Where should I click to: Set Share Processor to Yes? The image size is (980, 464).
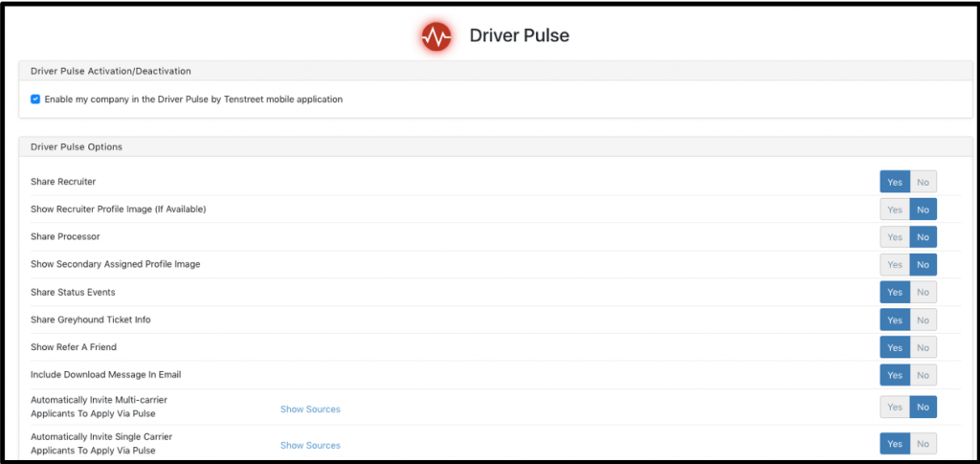tap(895, 237)
